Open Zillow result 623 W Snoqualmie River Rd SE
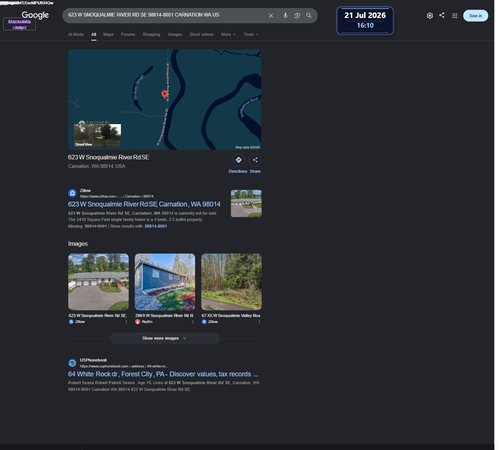The height and width of the screenshot is (450, 500). [x=144, y=204]
